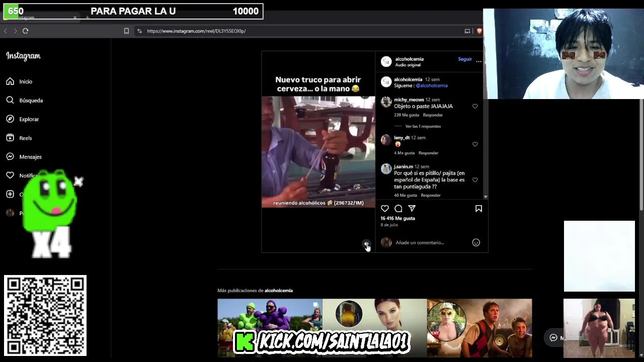This screenshot has height=362, width=644.
Task: Like j.sanin.m comment
Action: pyautogui.click(x=475, y=180)
